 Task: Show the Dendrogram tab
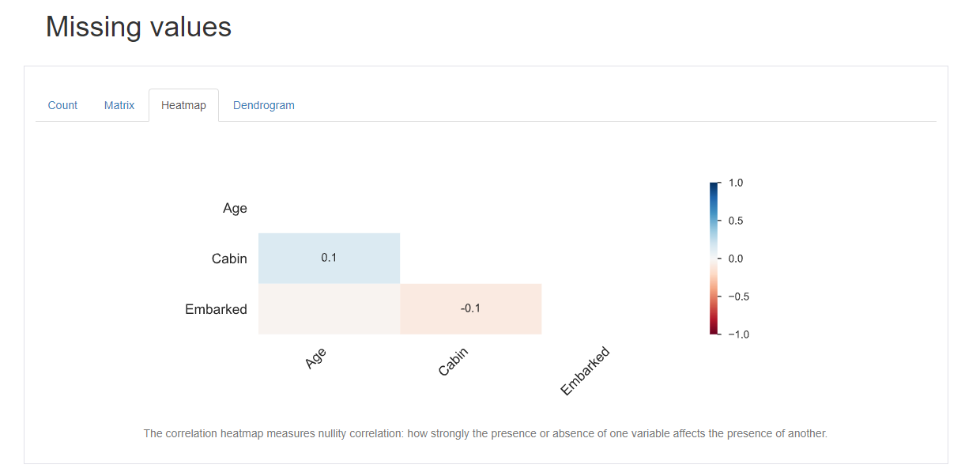click(263, 105)
